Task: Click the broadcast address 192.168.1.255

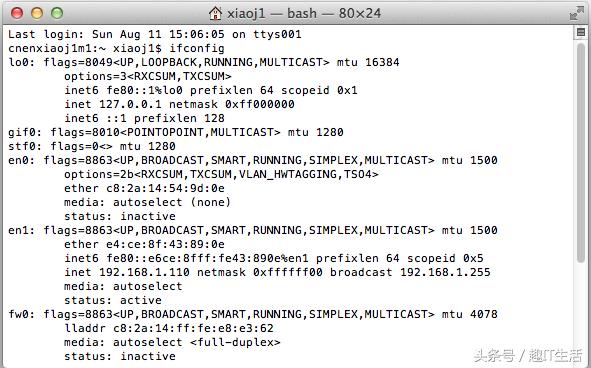Action: tap(445, 272)
